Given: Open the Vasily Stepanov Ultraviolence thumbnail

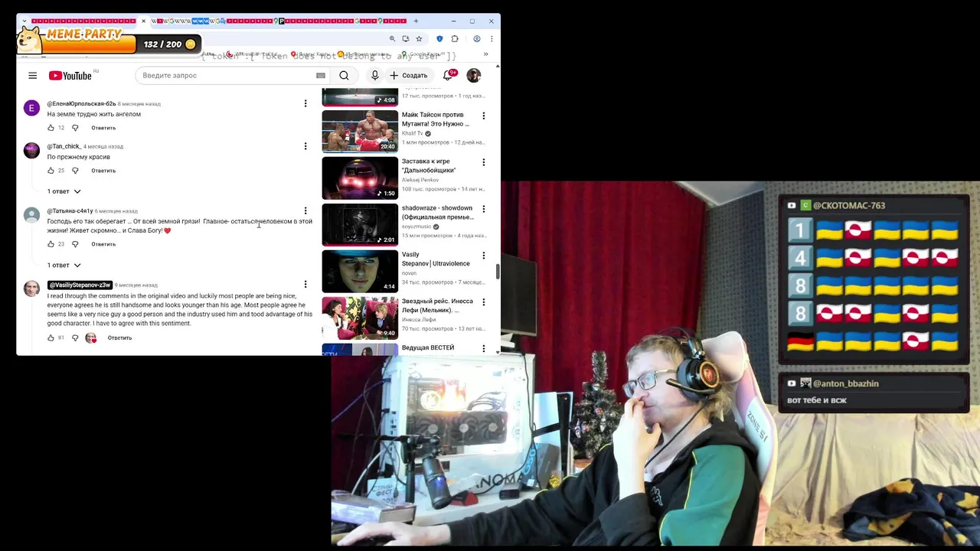Looking at the screenshot, I should point(360,272).
